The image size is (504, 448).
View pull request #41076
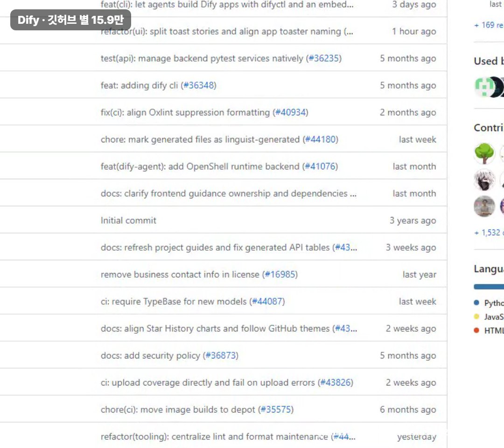(x=320, y=166)
